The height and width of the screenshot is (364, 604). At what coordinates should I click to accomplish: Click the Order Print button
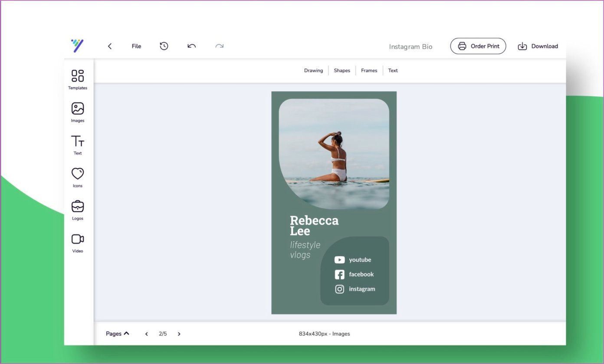478,46
